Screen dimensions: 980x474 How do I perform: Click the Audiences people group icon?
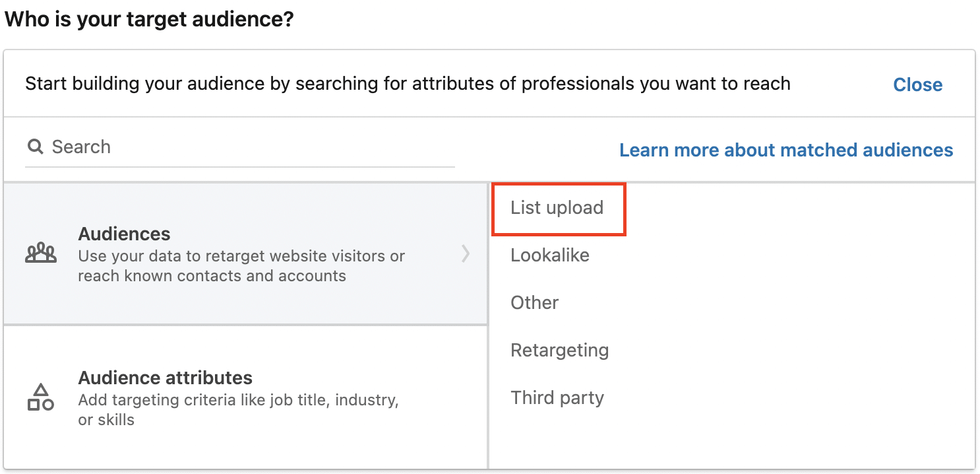tap(41, 254)
